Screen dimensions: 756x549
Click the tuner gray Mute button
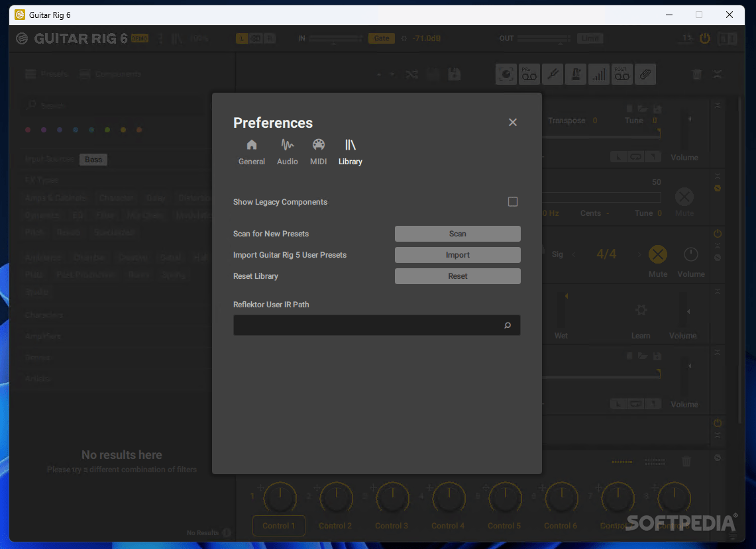684,197
